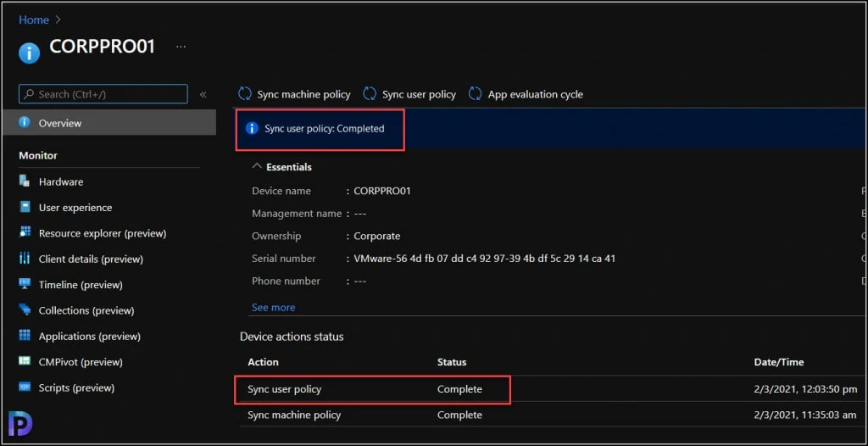Click 'Sync user policy: Completed' notification text
Image resolution: width=868 pixels, height=446 pixels.
click(325, 129)
